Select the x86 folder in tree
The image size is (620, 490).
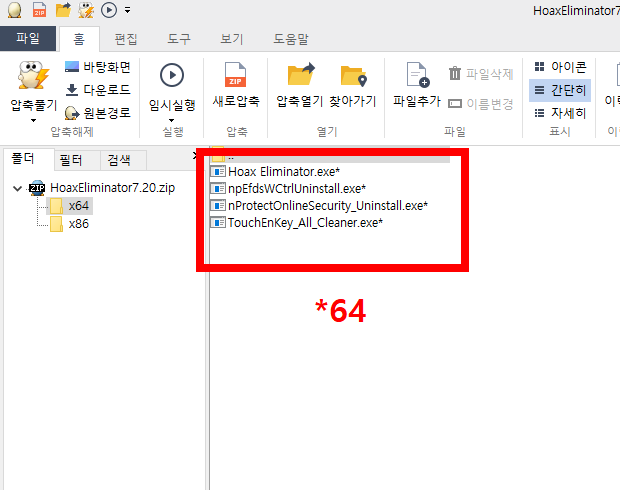[78, 224]
